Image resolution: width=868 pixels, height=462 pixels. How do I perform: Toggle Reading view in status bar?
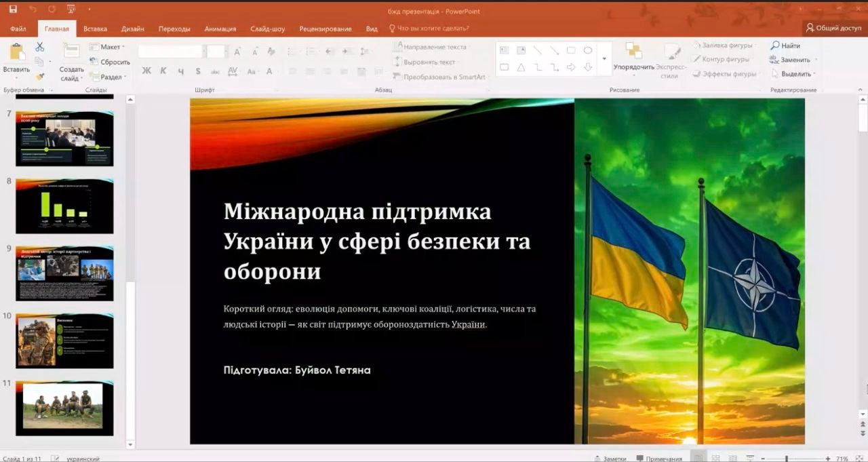point(732,459)
